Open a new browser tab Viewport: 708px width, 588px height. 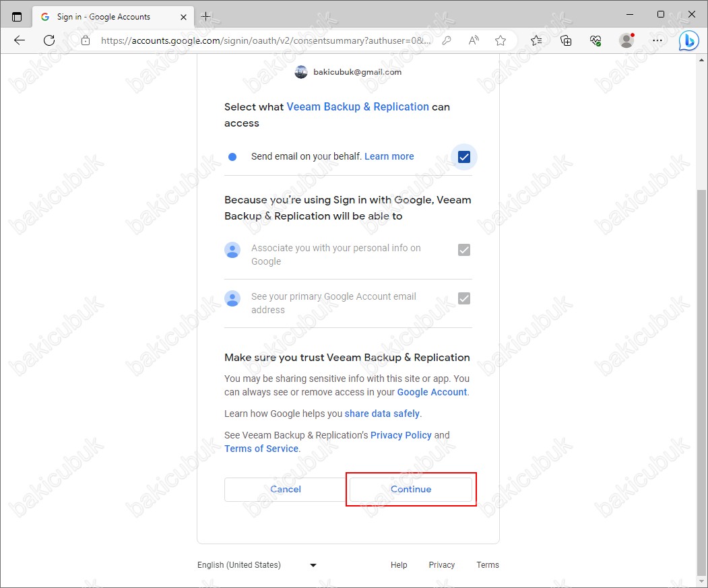click(x=206, y=17)
